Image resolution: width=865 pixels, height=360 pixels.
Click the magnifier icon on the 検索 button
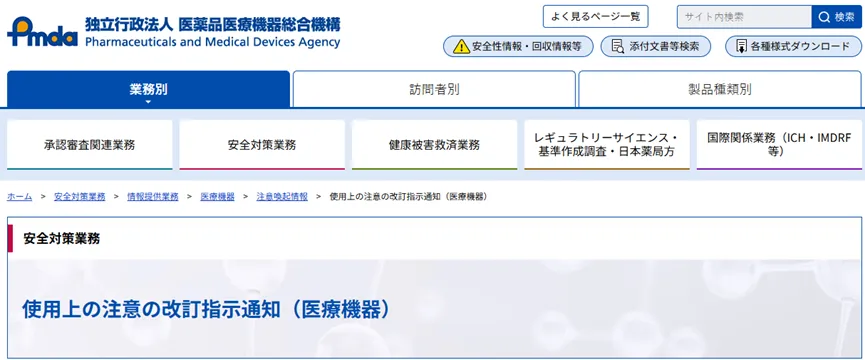(x=824, y=17)
